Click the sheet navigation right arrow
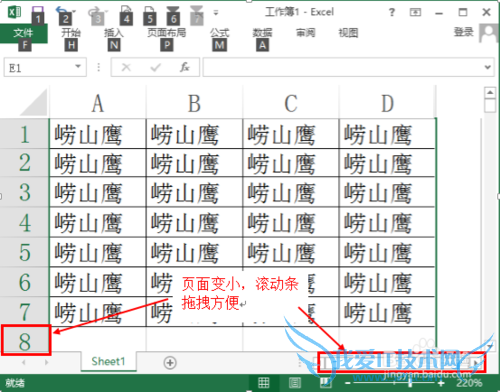Viewport: 500px width, 392px height. 46,362
